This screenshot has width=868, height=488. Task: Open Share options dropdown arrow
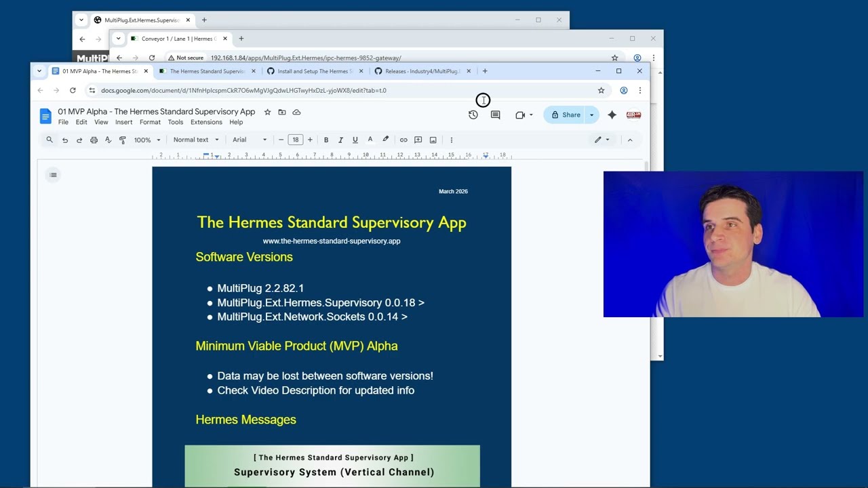tap(591, 115)
